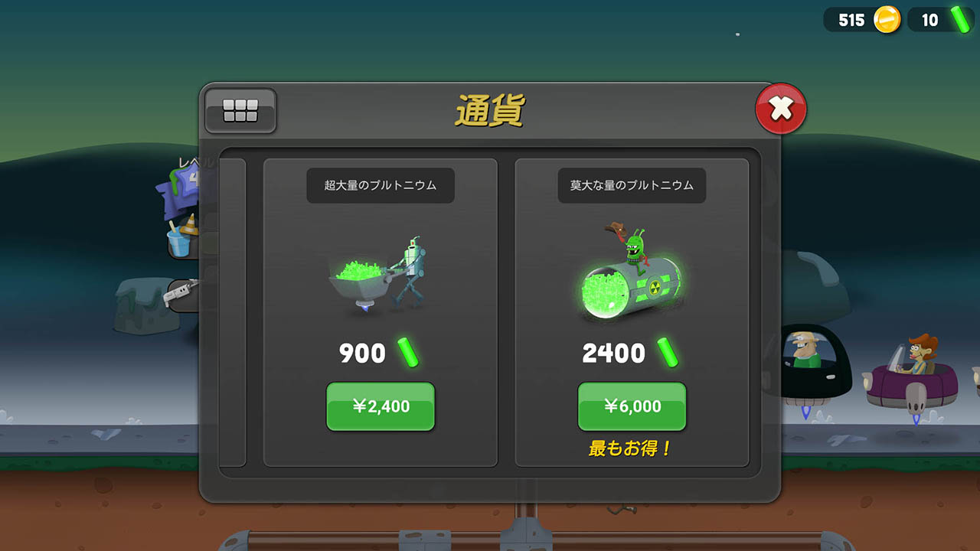
Task: Tap the gold coin icon in top bar
Action: coord(887,19)
